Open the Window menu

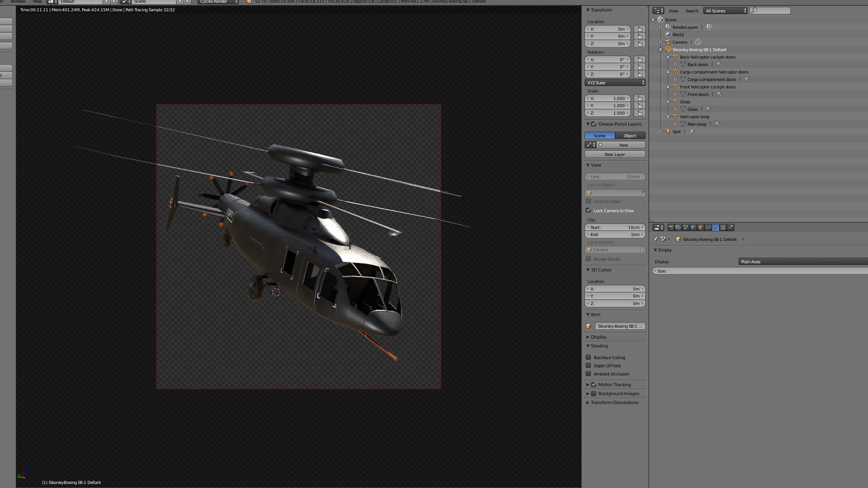pyautogui.click(x=18, y=2)
